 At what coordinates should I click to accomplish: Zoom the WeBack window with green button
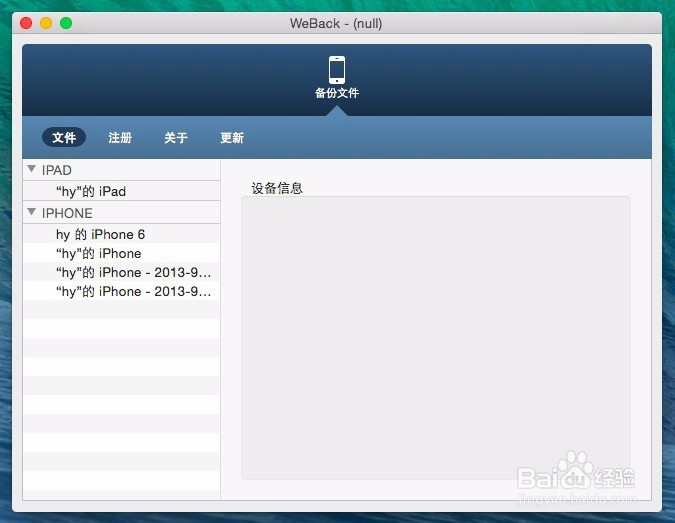(66, 23)
